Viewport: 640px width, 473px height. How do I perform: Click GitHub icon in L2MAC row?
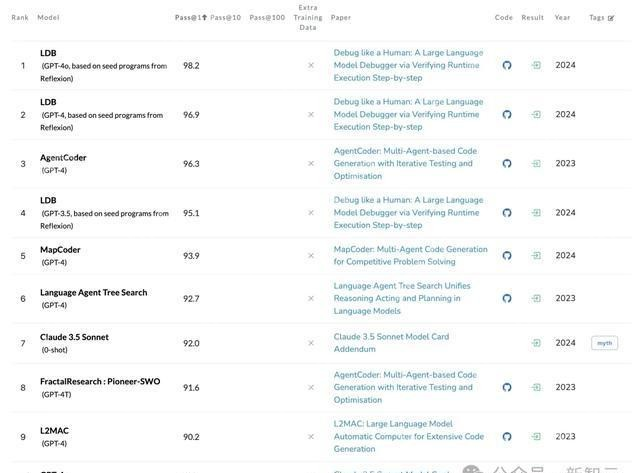pyautogui.click(x=507, y=437)
